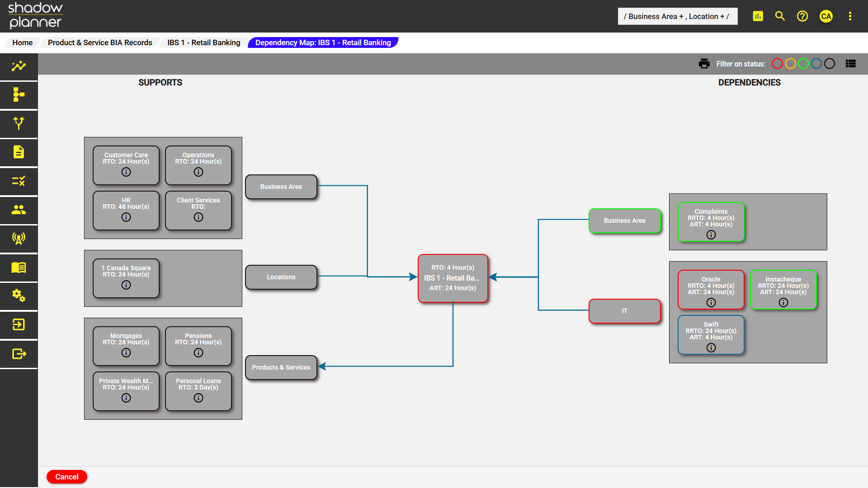Open the three-dot overflow menu top right

(850, 16)
